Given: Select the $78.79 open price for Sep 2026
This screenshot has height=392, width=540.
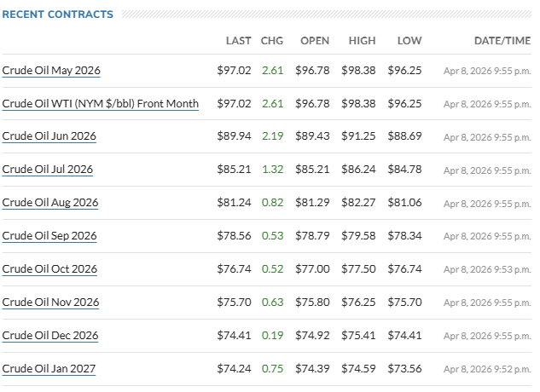Looking at the screenshot, I should pos(312,236).
